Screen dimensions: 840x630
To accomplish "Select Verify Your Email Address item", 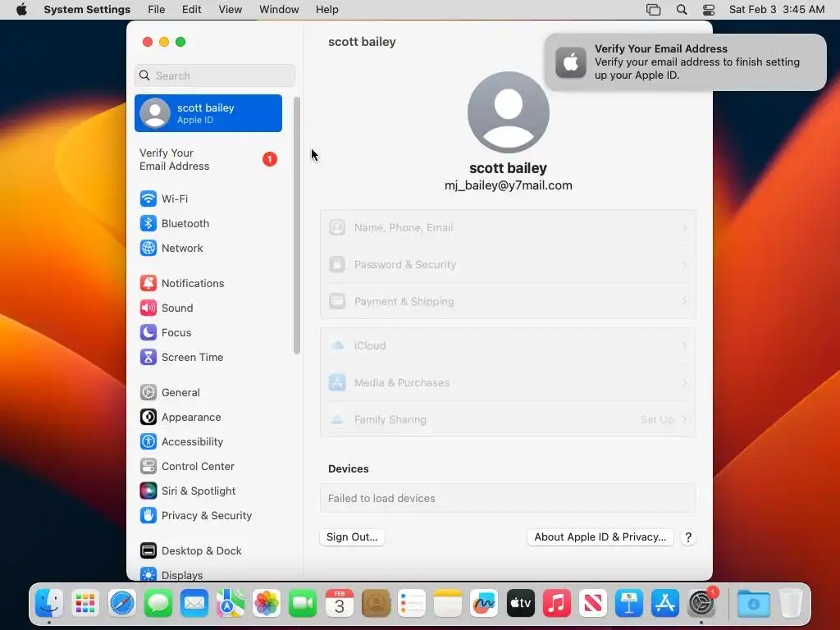I will tap(208, 160).
